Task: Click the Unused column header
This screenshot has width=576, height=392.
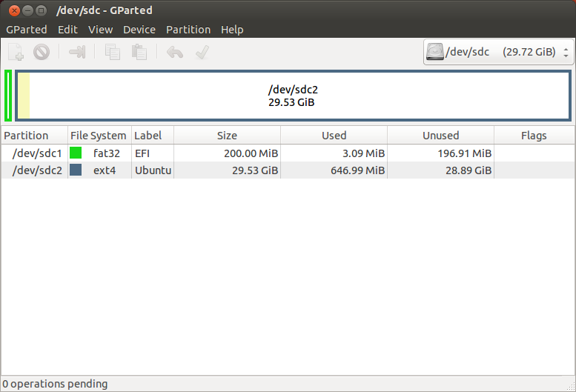Action: pyautogui.click(x=440, y=136)
